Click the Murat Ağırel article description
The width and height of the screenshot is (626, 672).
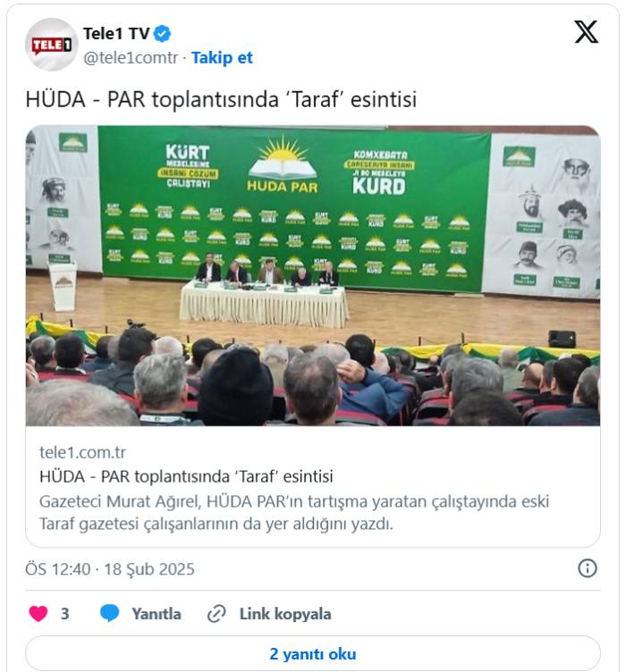tap(294, 513)
